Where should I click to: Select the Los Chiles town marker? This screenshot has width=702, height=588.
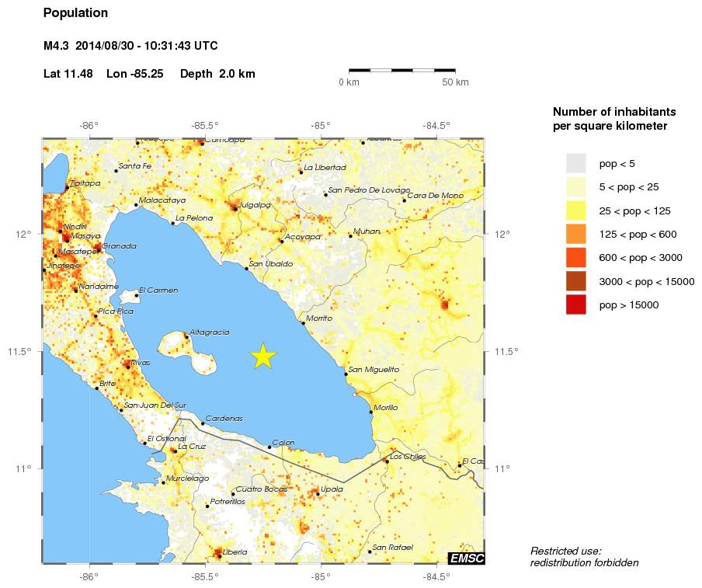[387, 461]
